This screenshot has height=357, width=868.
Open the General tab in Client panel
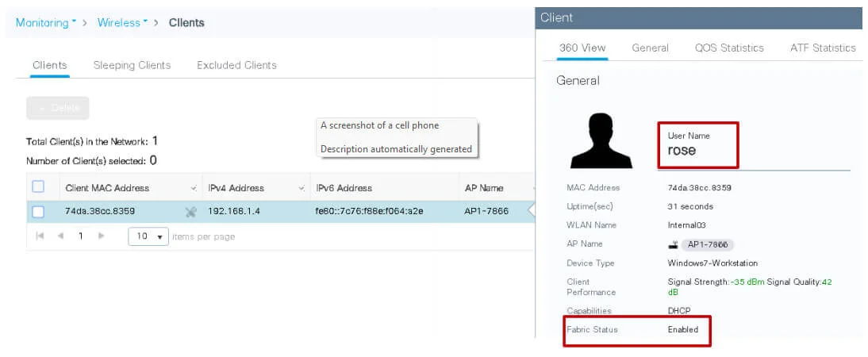coord(651,48)
